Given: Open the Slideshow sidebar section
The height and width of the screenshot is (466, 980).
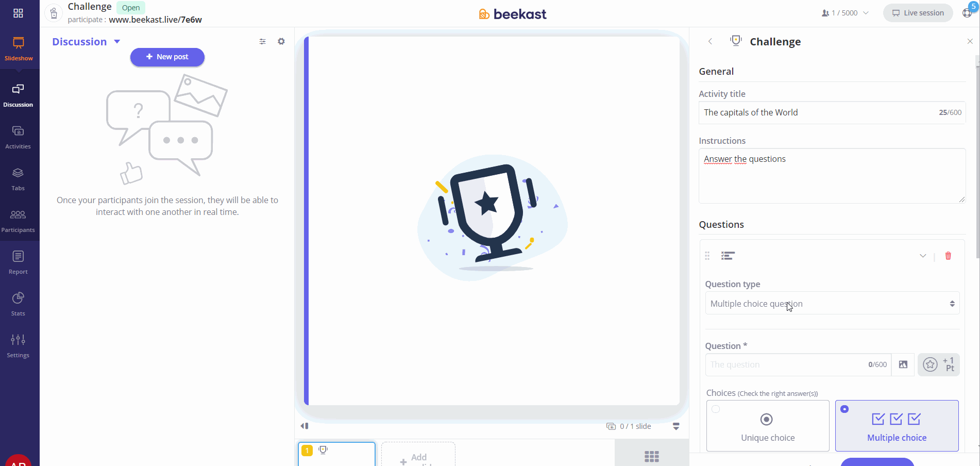Looking at the screenshot, I should pyautogui.click(x=19, y=49).
